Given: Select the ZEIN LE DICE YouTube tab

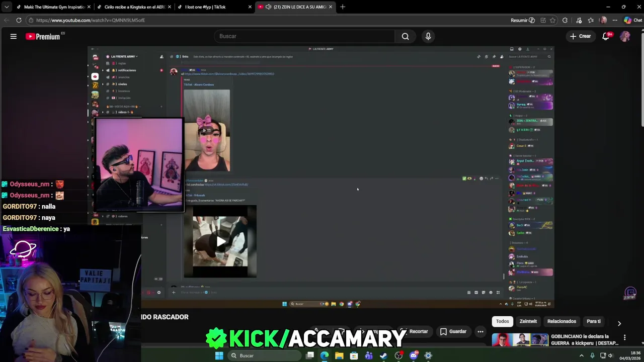Looking at the screenshot, I should [x=294, y=7].
